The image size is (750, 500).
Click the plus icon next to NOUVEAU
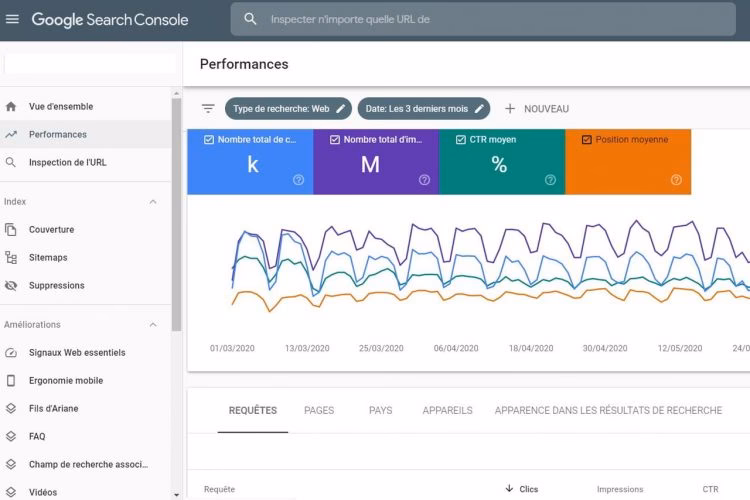click(510, 109)
